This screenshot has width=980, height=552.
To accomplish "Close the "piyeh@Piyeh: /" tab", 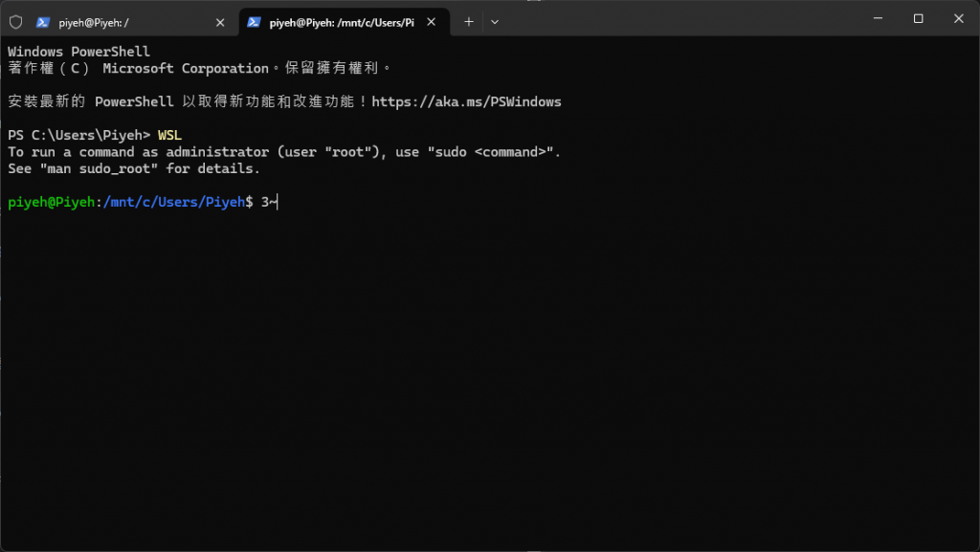I will (220, 22).
